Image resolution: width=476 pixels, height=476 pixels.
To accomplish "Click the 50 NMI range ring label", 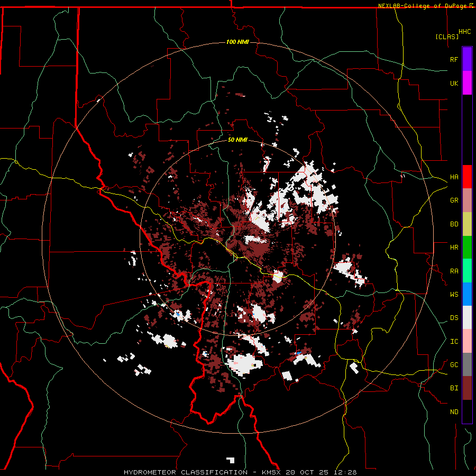I will coord(237,140).
